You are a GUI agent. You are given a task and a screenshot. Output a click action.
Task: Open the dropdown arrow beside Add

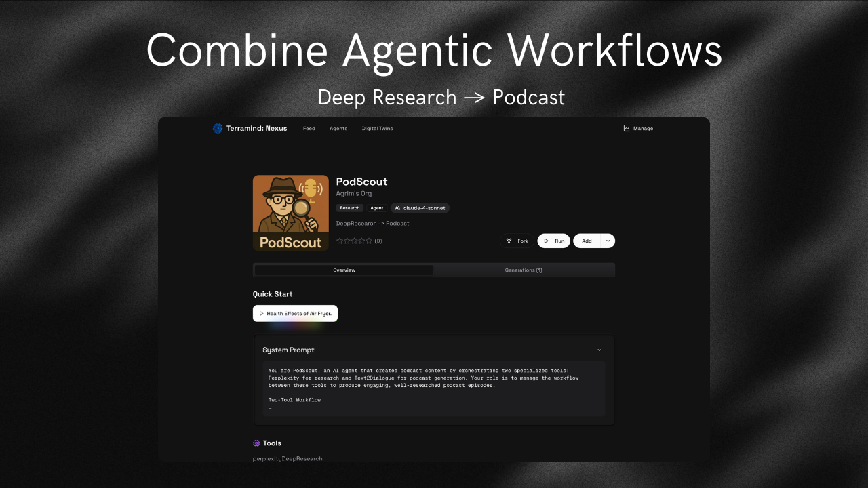click(x=608, y=241)
